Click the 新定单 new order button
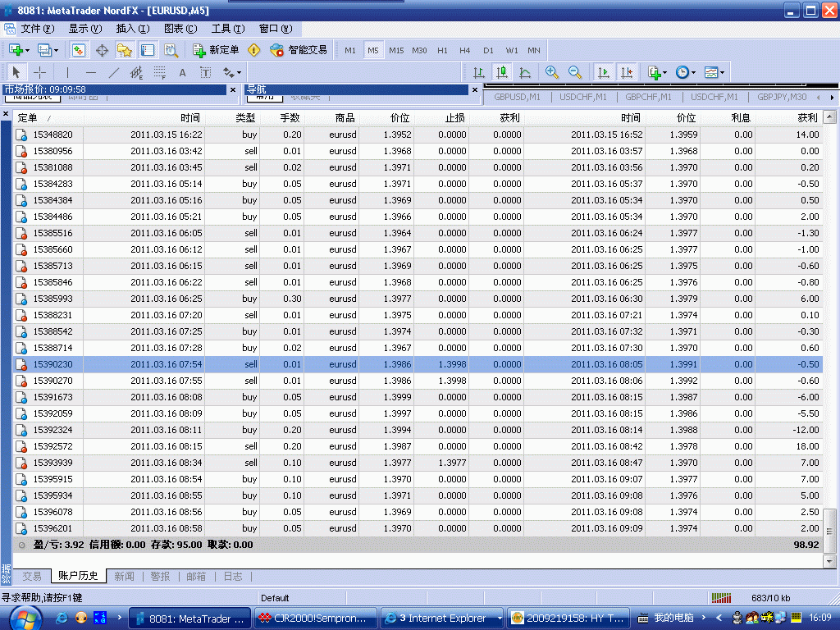The height and width of the screenshot is (630, 840). coord(217,50)
